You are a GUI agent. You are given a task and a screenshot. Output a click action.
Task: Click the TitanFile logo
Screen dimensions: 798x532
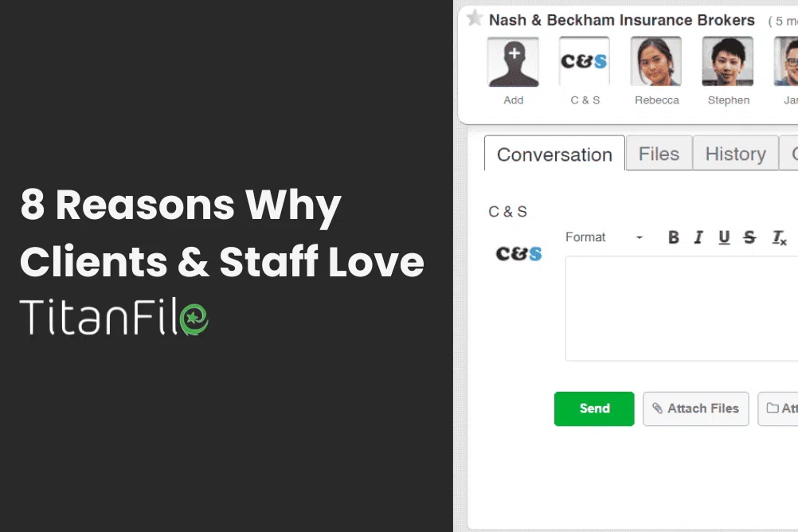114,316
